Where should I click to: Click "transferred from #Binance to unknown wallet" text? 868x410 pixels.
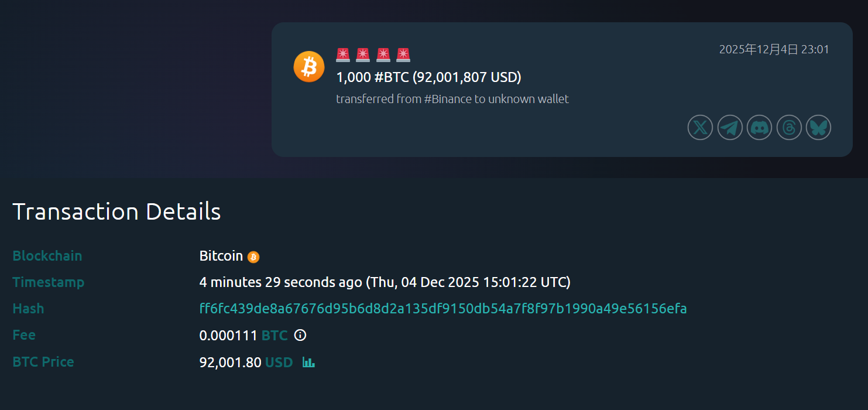point(452,99)
